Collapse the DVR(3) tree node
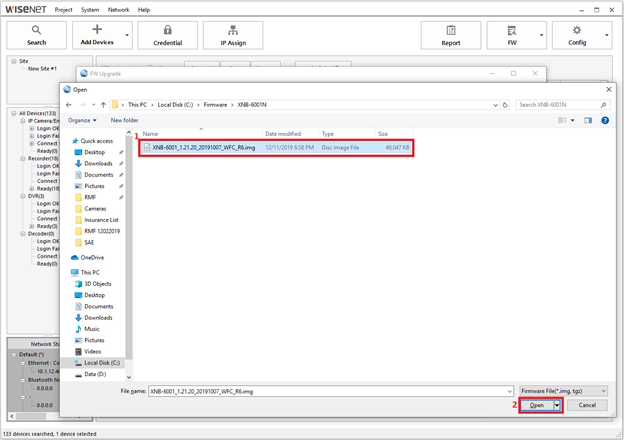Image resolution: width=624 pixels, height=440 pixels. pos(23,196)
